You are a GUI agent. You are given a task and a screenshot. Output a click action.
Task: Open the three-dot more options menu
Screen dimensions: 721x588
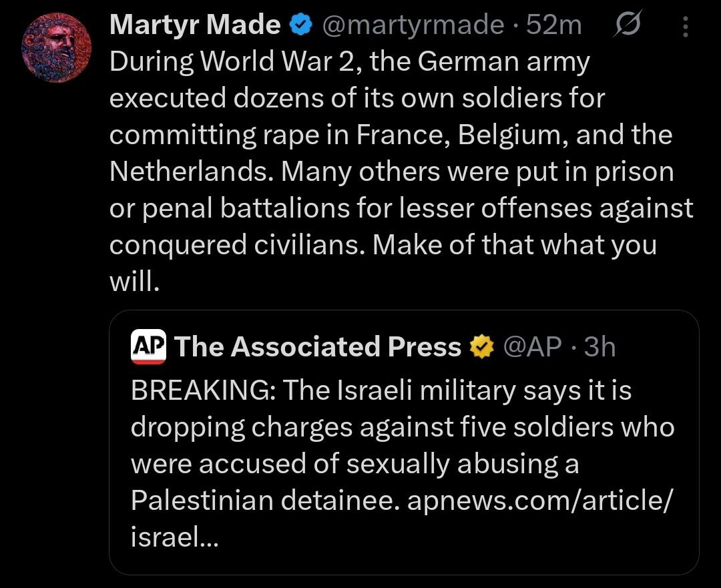(x=686, y=27)
